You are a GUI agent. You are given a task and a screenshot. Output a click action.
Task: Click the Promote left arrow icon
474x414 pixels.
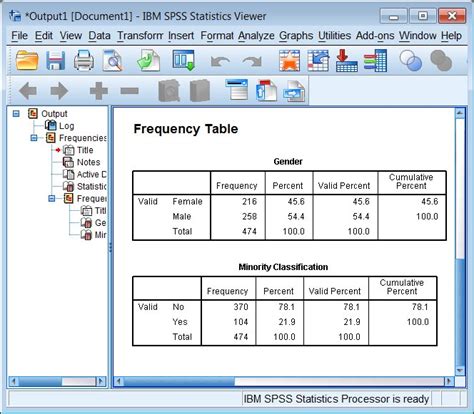(28, 91)
